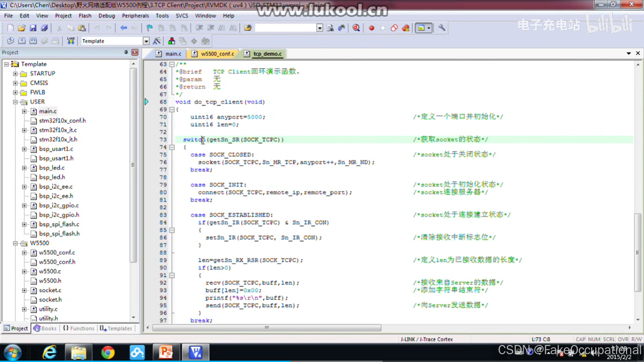Open a file using the folder icon

pyautogui.click(x=22, y=28)
